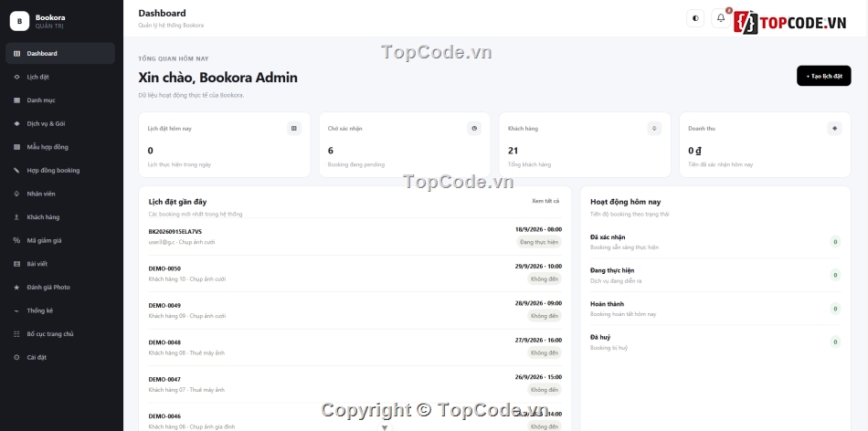Click the Danh mục sidebar icon
Screen dimensions: 868x431
(x=16, y=100)
